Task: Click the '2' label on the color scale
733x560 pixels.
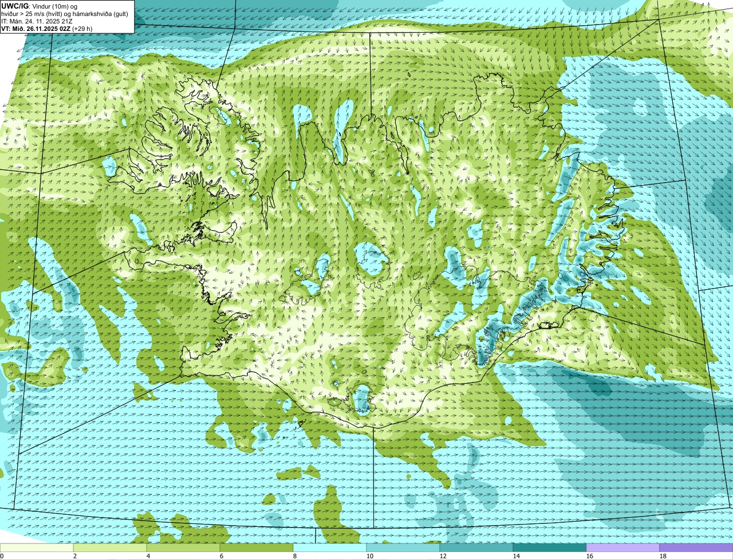Action: (x=75, y=556)
